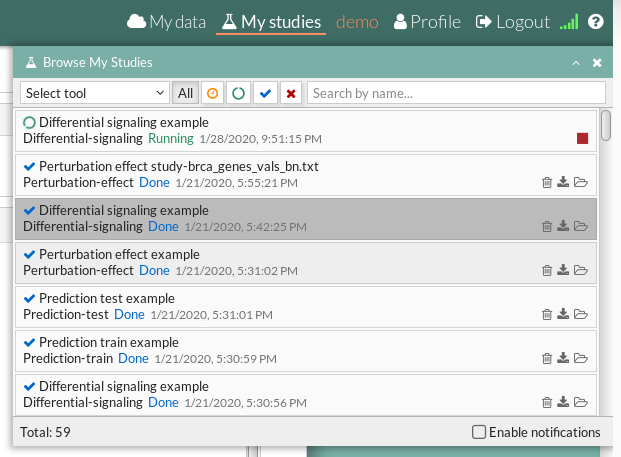Click the Logout link
The width and height of the screenshot is (621, 457).
pyautogui.click(x=512, y=22)
